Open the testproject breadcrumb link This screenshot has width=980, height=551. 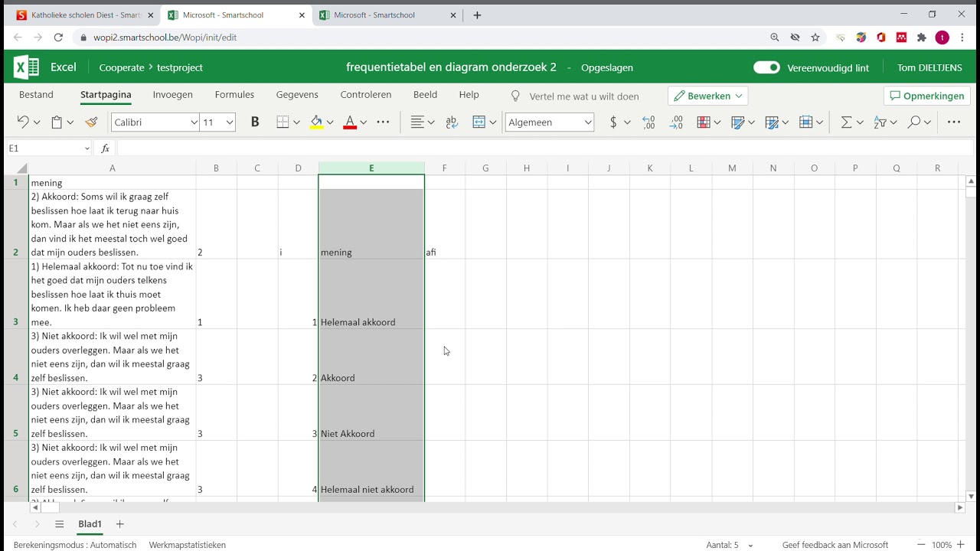click(180, 67)
